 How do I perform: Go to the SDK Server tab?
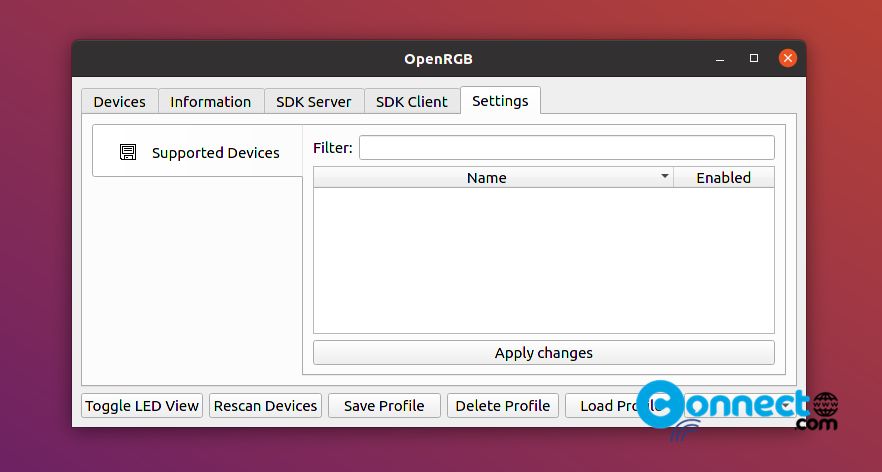313,101
